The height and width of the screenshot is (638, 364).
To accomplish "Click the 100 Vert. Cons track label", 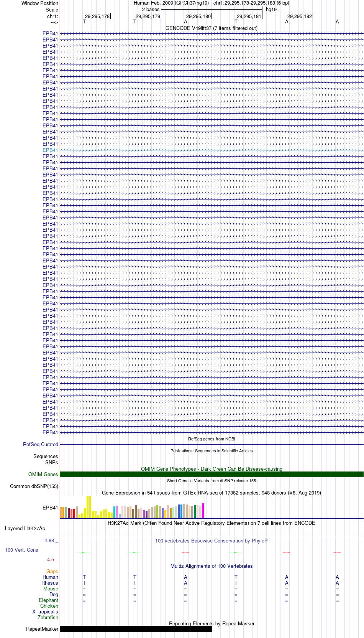I will [x=21, y=550].
